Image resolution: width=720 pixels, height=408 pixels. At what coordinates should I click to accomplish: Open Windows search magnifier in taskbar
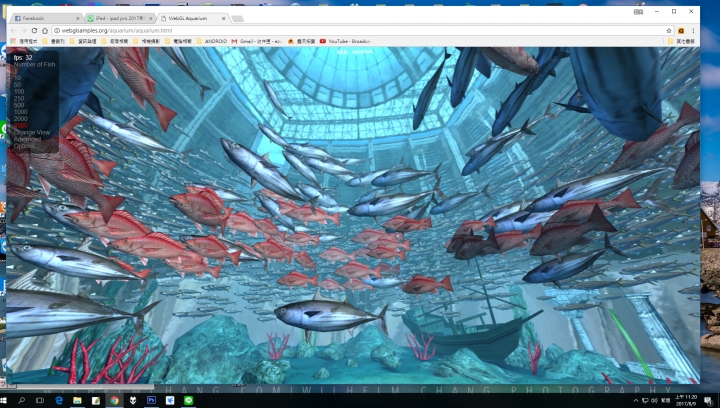click(x=22, y=400)
